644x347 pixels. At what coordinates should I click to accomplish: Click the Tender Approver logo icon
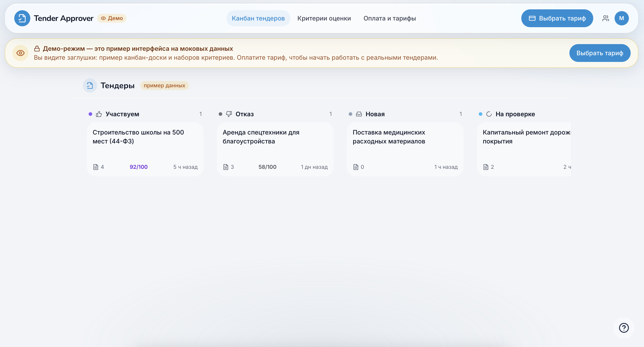[22, 18]
